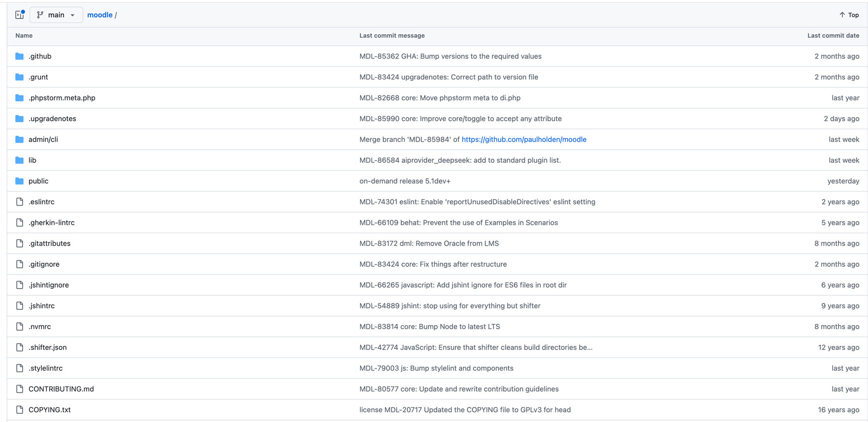Viewport: 868px width, 422px height.
Task: Click the admin/cli folder icon
Action: click(x=19, y=139)
